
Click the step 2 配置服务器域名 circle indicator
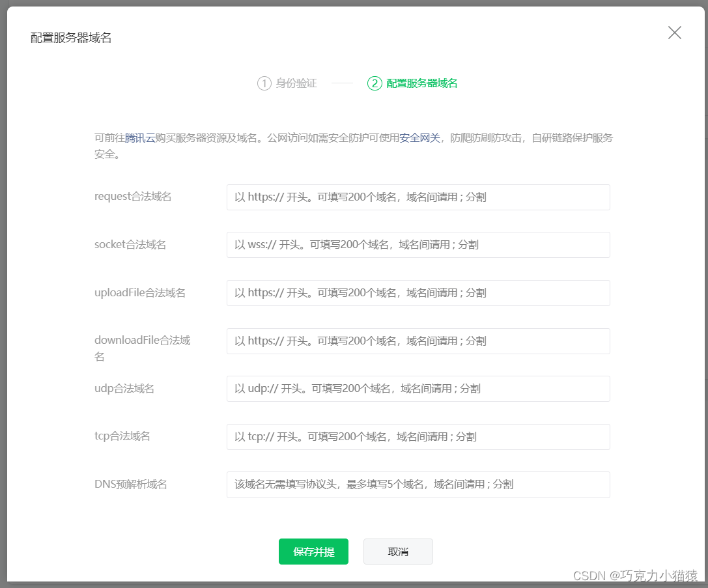tap(374, 83)
